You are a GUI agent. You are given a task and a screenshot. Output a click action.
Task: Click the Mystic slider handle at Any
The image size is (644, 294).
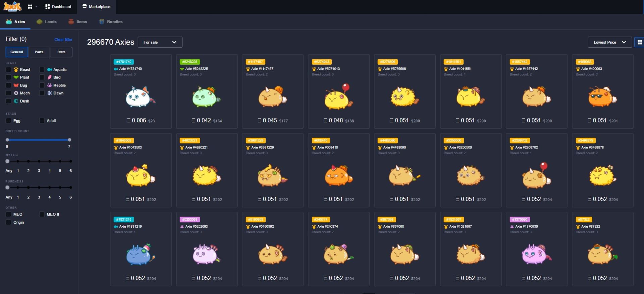click(7, 161)
